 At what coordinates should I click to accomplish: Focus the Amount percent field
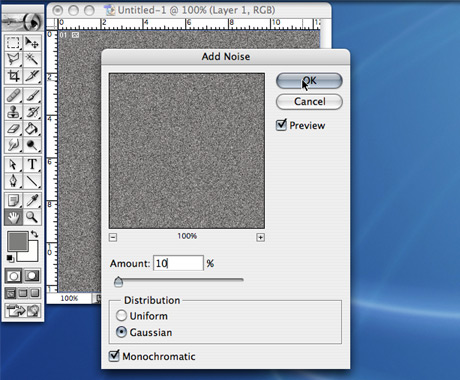pos(178,263)
